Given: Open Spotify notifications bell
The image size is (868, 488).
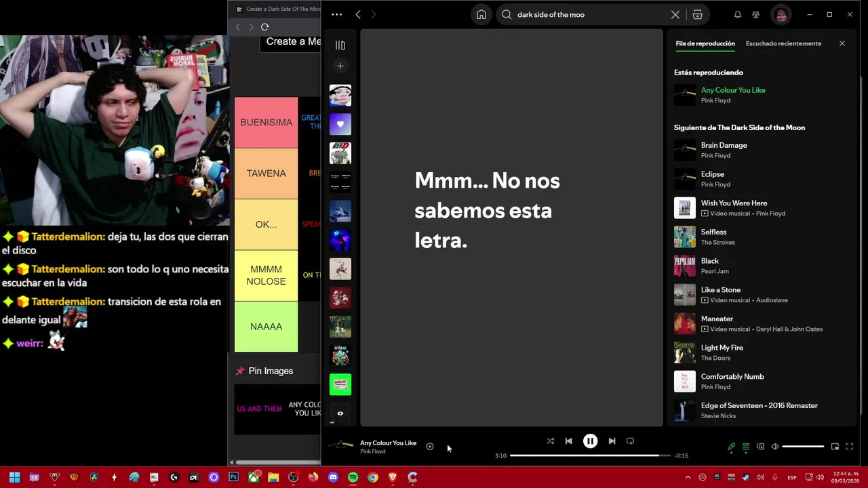Looking at the screenshot, I should coord(737,14).
